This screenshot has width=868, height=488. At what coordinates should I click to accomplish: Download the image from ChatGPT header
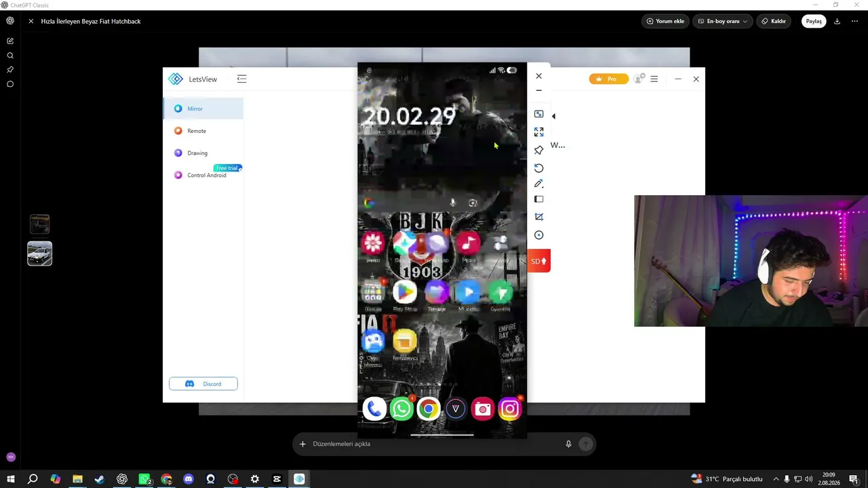coord(837,21)
